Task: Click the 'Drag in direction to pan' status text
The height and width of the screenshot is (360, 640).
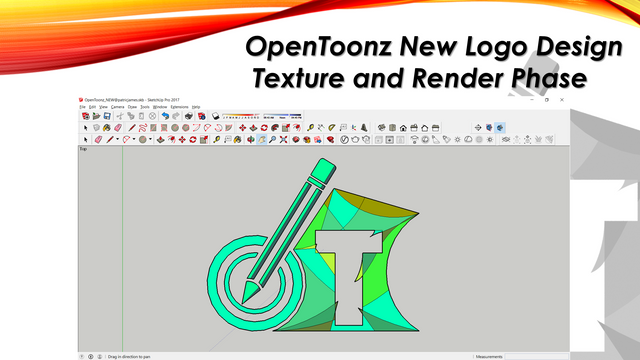Action: pos(129,357)
